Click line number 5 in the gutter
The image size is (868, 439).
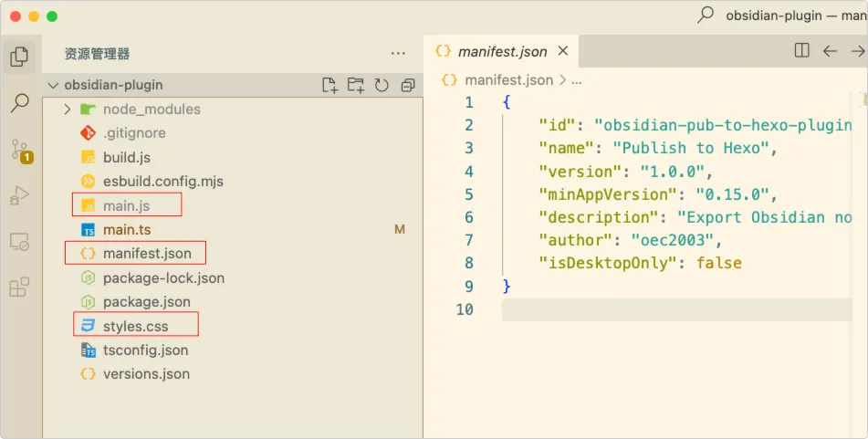(x=469, y=194)
